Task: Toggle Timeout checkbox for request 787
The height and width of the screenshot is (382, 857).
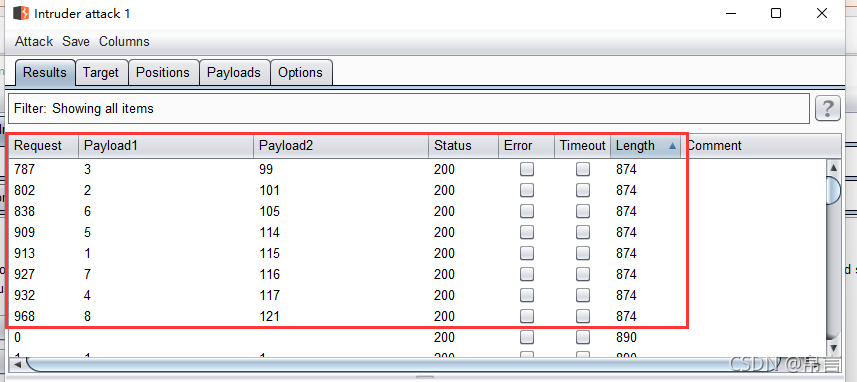Action: [583, 170]
